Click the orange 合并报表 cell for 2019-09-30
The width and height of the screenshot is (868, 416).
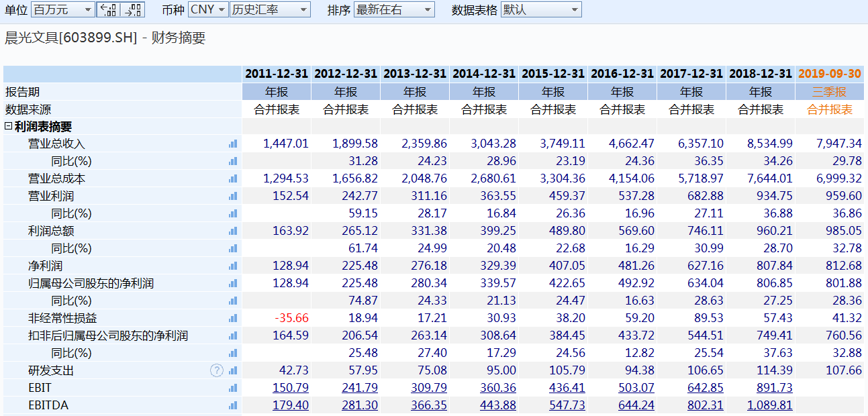(830, 109)
